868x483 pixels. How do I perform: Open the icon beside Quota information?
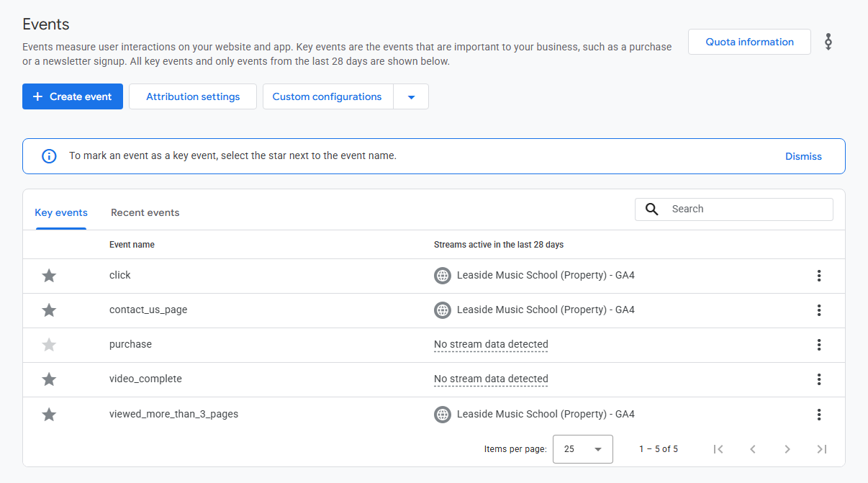pyautogui.click(x=828, y=42)
